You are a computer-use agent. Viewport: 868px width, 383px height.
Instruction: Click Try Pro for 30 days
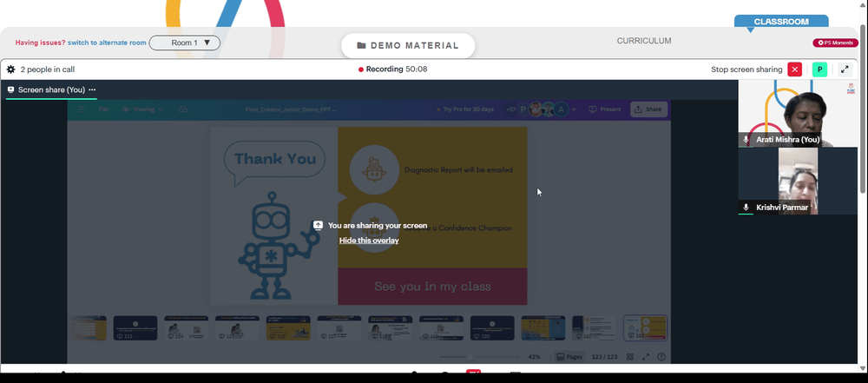464,109
